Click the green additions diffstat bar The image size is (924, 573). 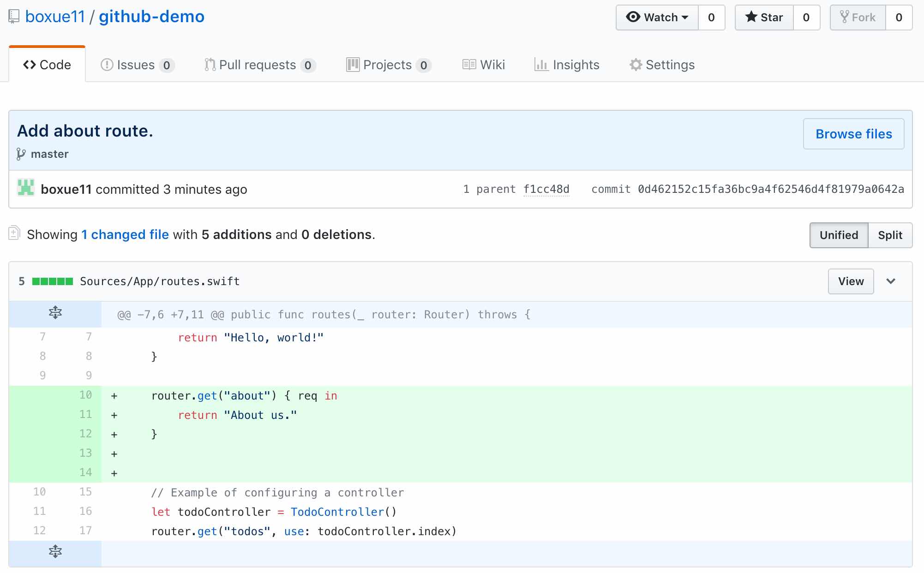[x=53, y=281]
